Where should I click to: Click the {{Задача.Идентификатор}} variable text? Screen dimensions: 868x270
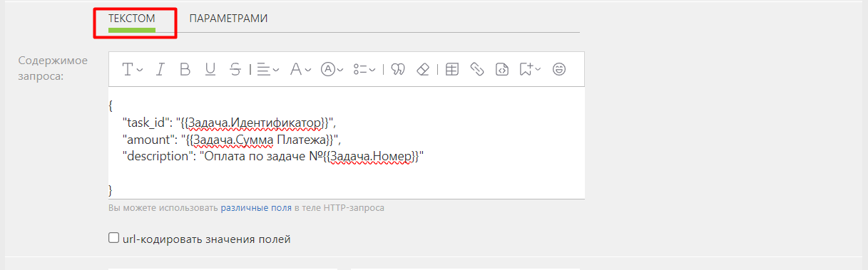tap(255, 123)
